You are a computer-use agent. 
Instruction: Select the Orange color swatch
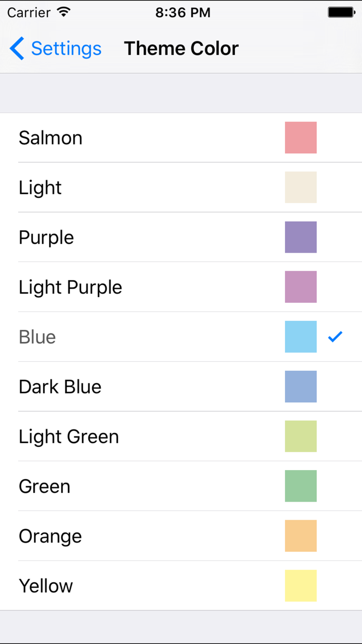(300, 536)
